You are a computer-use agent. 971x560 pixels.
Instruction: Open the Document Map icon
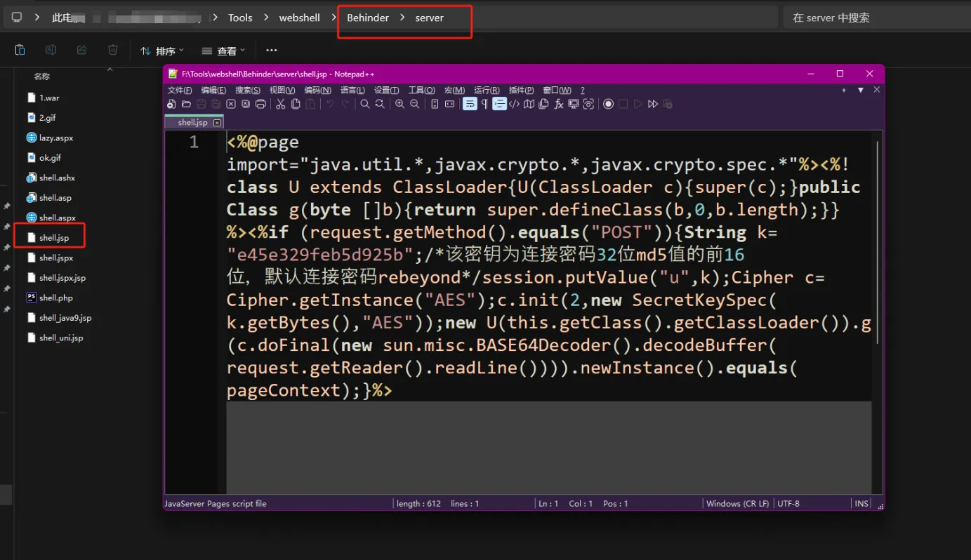click(x=529, y=104)
